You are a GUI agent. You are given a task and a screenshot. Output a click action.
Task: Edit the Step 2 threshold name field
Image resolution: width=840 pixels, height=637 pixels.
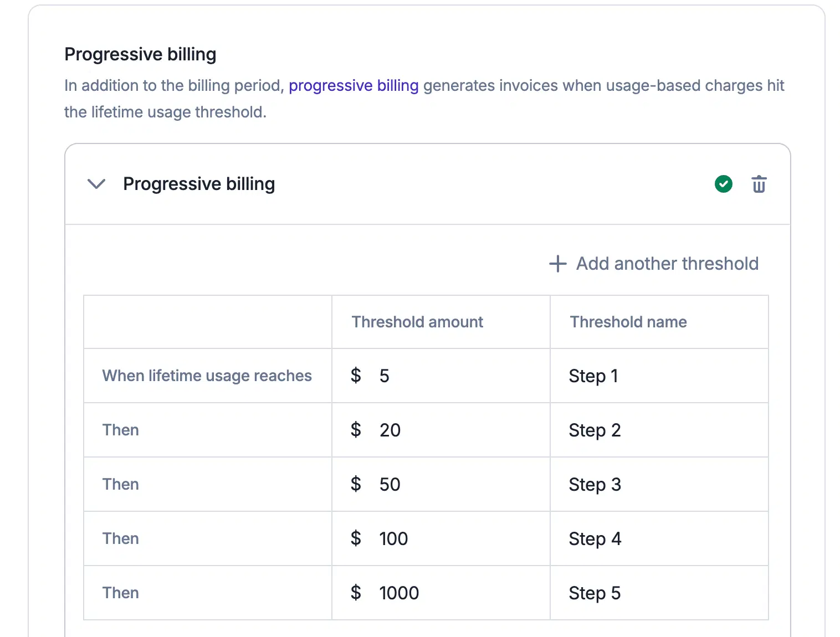pyautogui.click(x=658, y=430)
